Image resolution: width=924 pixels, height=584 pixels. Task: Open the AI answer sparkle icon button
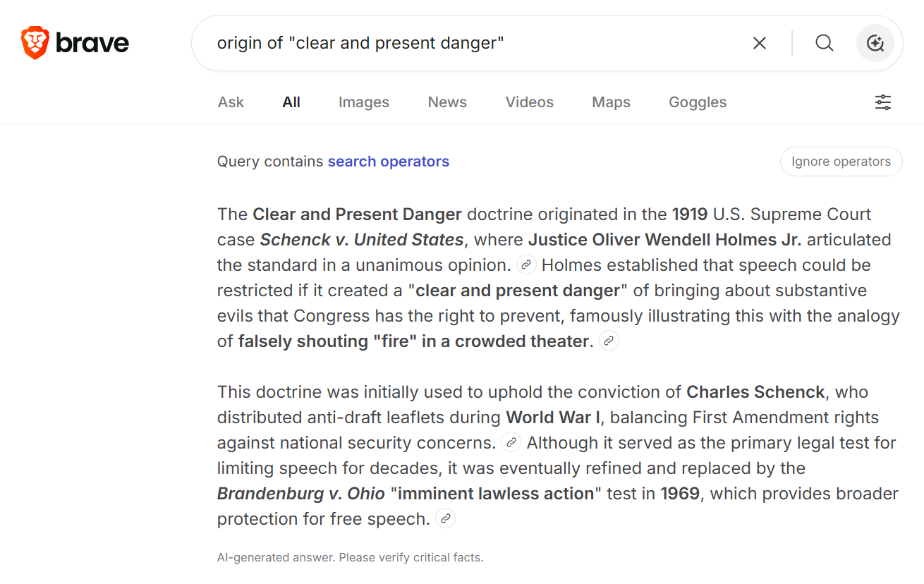pyautogui.click(x=875, y=43)
